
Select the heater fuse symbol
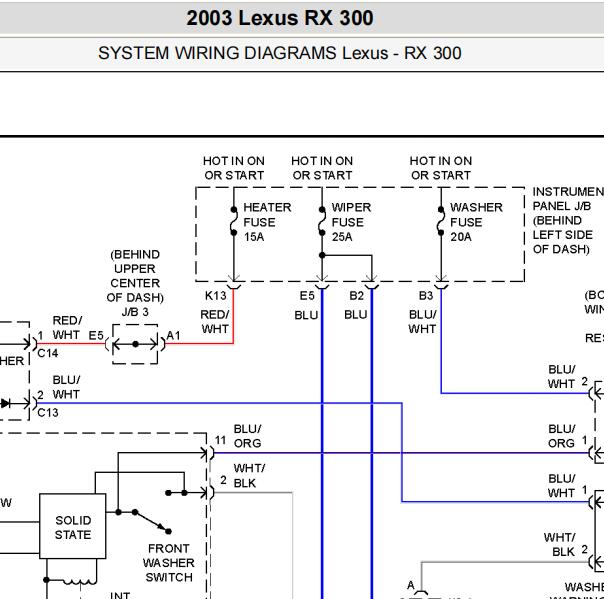(x=234, y=221)
